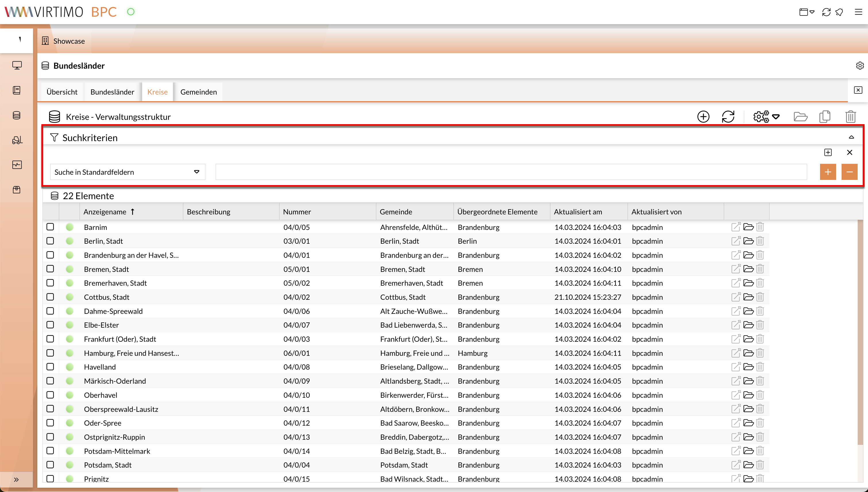The width and height of the screenshot is (868, 492).
Task: Click the pin icon in top bar
Action: (839, 12)
